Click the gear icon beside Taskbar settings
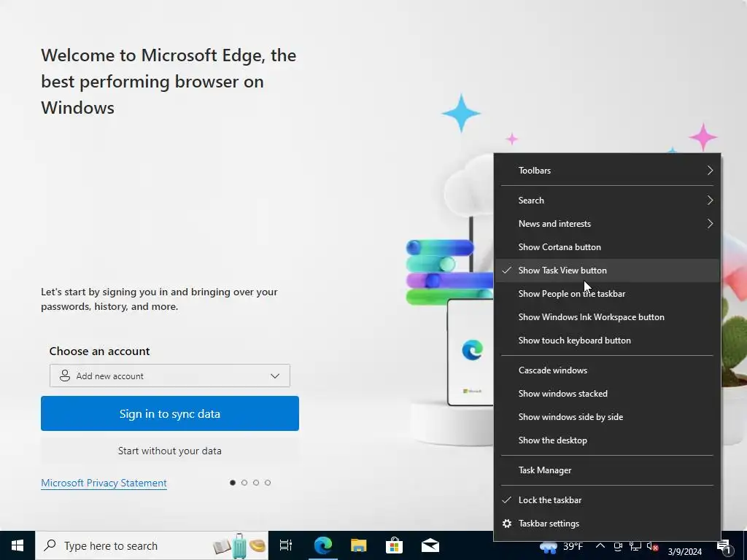This screenshot has height=560, width=747. 507,524
